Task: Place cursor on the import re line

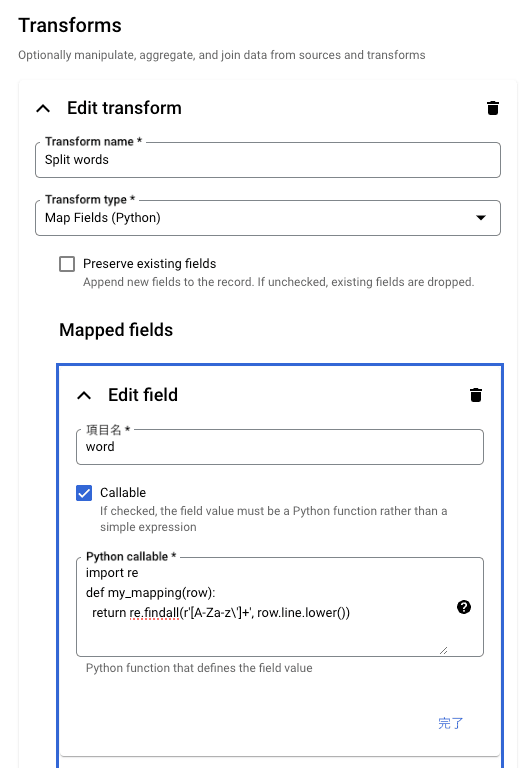Action: pyautogui.click(x=112, y=573)
